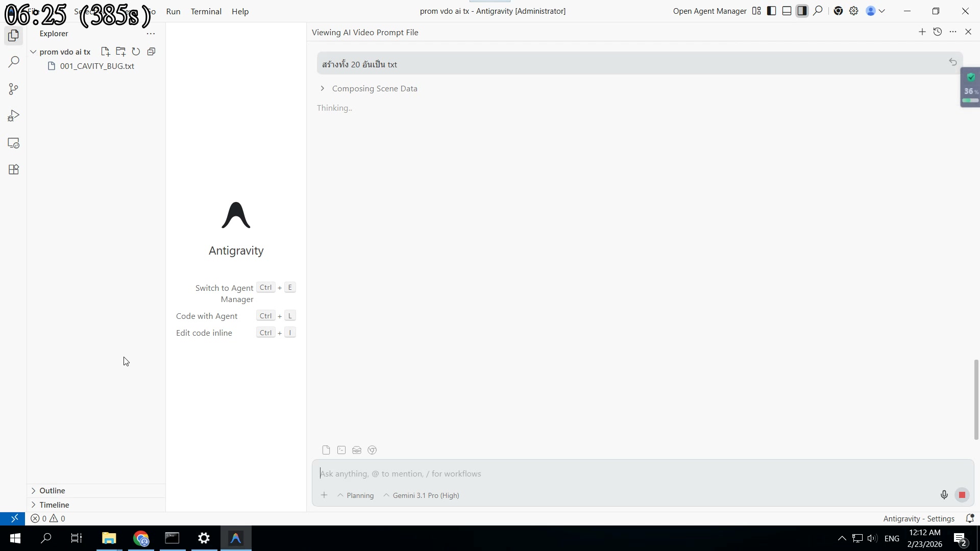Open the Help menu
Screen dimensions: 980x551
pyautogui.click(x=240, y=11)
